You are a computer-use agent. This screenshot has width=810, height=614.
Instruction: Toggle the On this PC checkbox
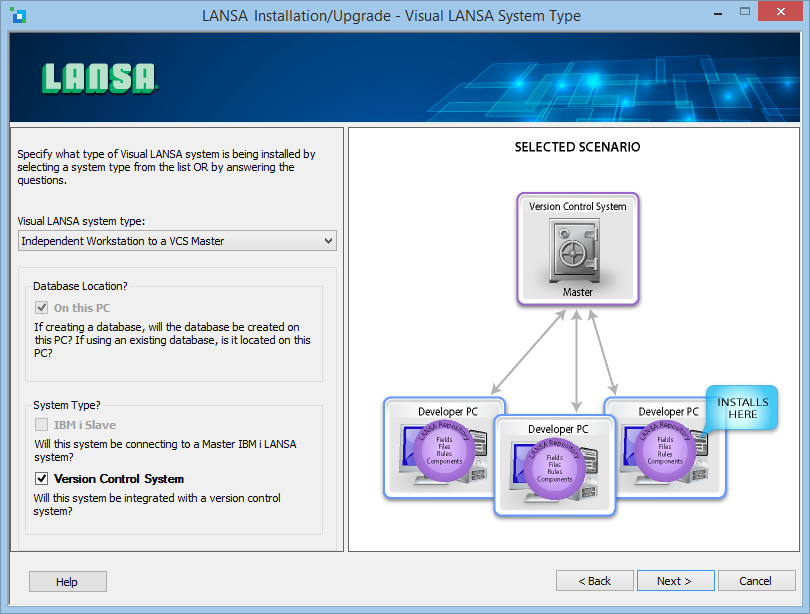click(x=42, y=308)
